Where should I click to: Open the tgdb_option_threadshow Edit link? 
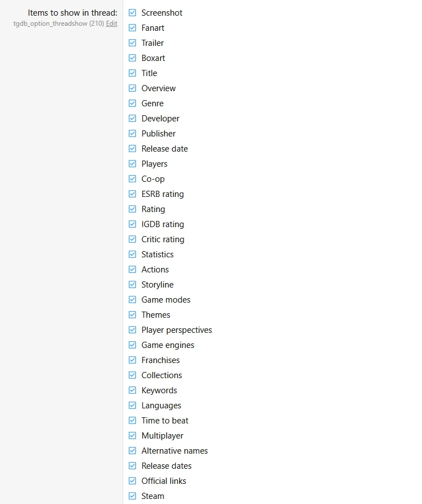111,23
